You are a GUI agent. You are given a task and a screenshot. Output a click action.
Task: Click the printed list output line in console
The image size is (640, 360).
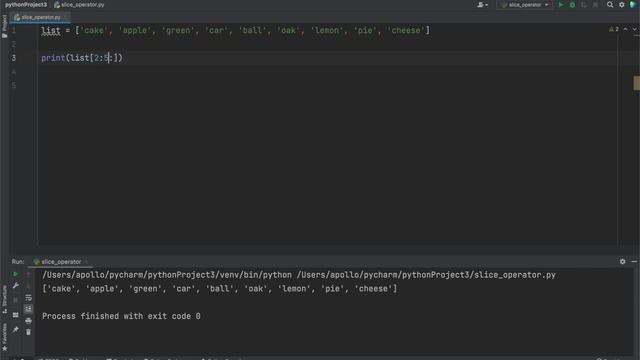pos(220,289)
